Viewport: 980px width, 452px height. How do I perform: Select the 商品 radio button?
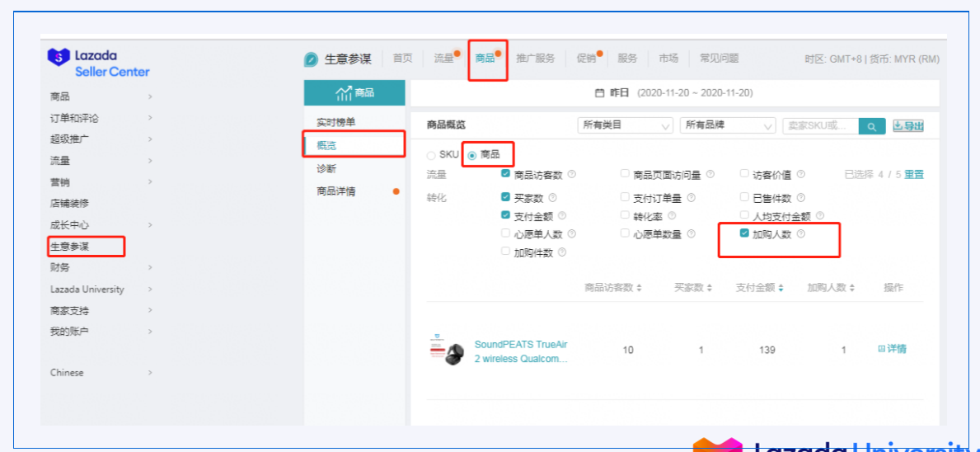click(x=472, y=155)
